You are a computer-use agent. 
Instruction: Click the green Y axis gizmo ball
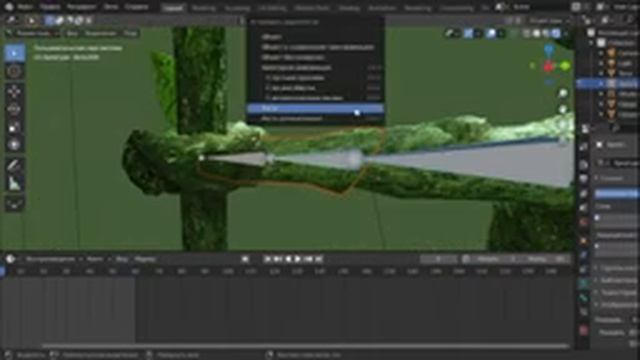pos(565,66)
